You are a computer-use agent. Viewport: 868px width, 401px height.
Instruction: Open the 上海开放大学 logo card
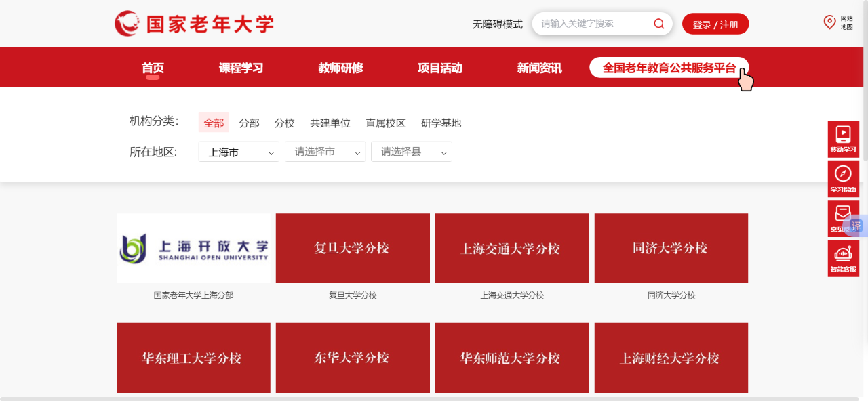click(193, 249)
